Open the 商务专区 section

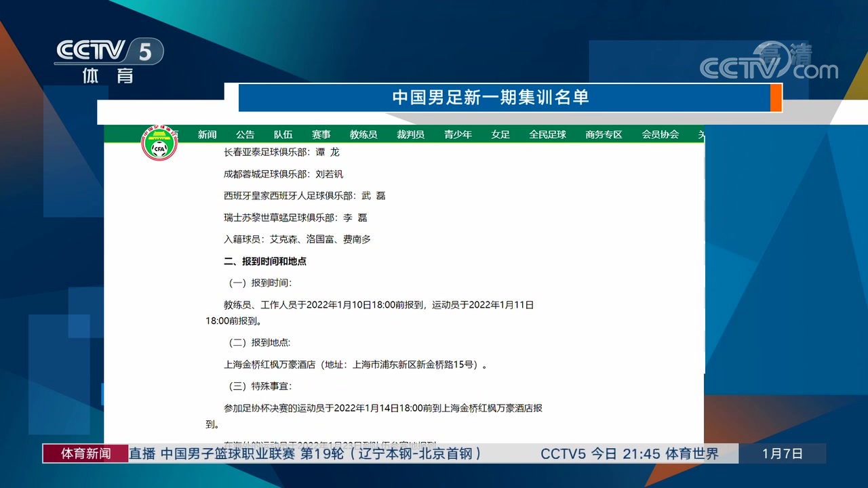tap(603, 134)
